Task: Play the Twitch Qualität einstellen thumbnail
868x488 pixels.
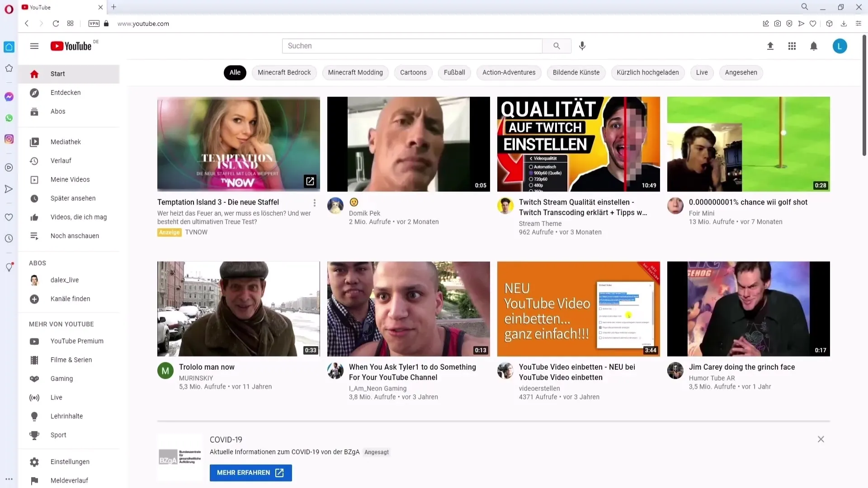Action: pyautogui.click(x=579, y=144)
